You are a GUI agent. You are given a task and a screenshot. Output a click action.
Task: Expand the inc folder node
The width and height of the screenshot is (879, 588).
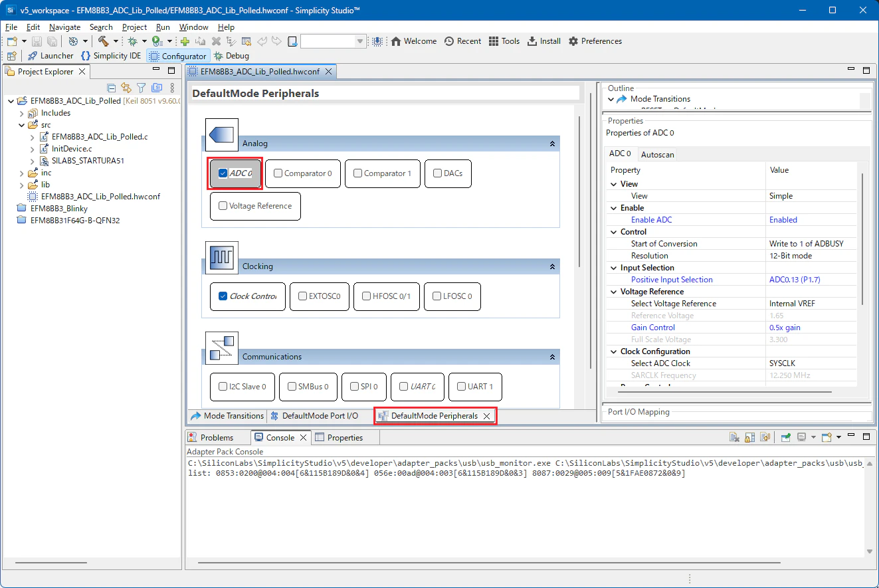coord(22,173)
